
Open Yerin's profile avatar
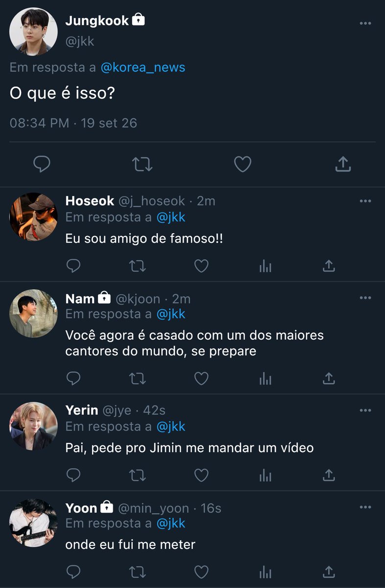[x=33, y=426]
